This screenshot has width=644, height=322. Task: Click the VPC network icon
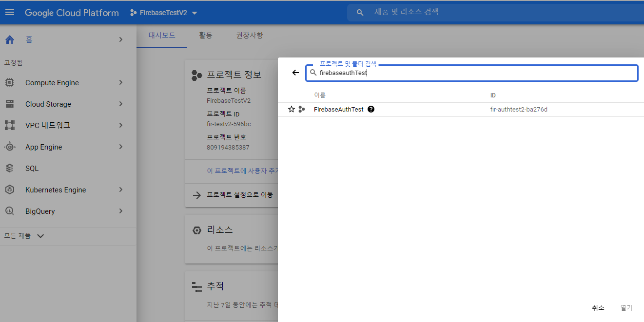tap(10, 125)
